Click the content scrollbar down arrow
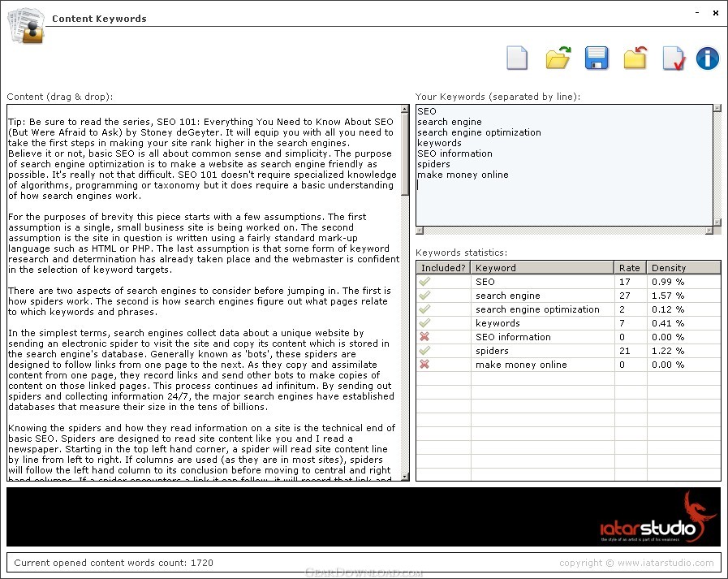 (405, 477)
